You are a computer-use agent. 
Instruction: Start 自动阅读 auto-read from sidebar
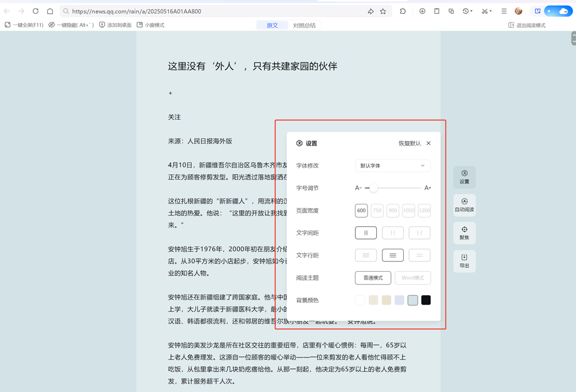click(x=464, y=205)
